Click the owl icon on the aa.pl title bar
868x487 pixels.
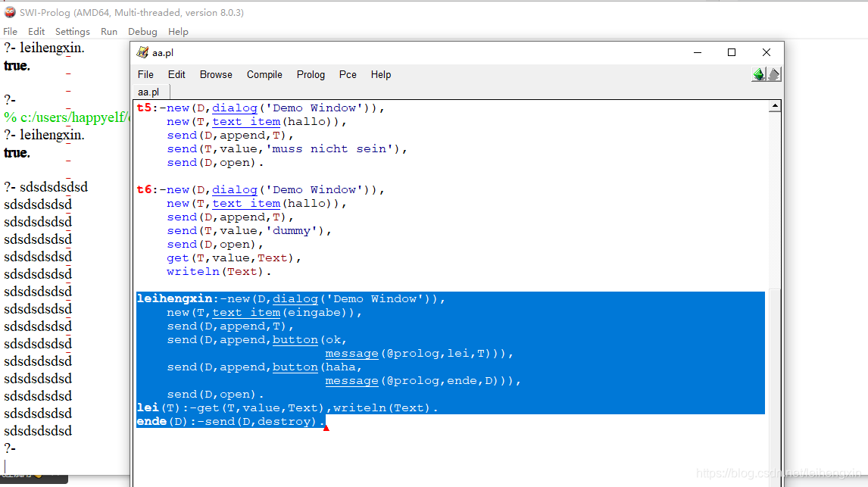(142, 52)
